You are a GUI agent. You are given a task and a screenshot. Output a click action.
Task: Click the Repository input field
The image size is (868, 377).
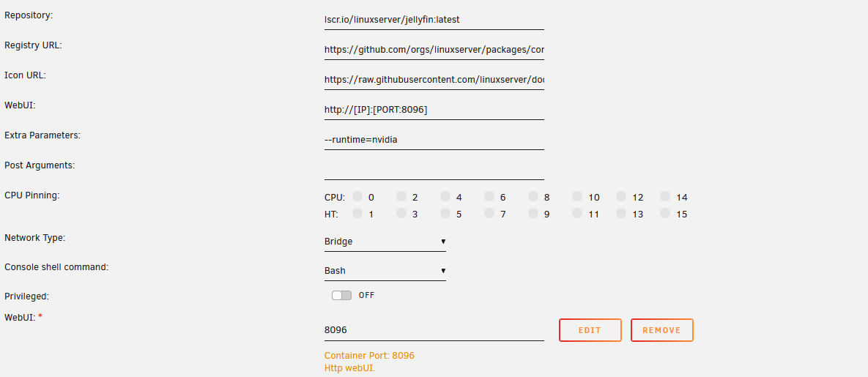pyautogui.click(x=434, y=20)
